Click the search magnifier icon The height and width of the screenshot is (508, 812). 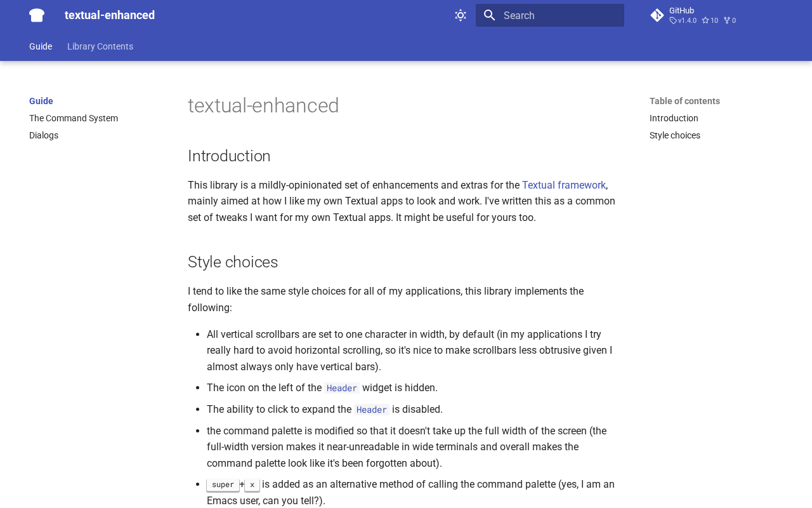coord(489,15)
